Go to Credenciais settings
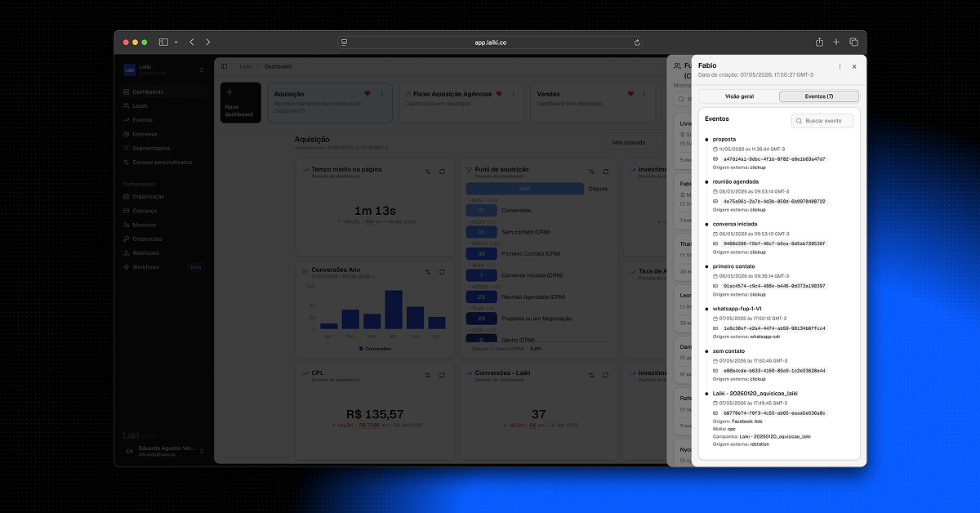 tap(163, 239)
